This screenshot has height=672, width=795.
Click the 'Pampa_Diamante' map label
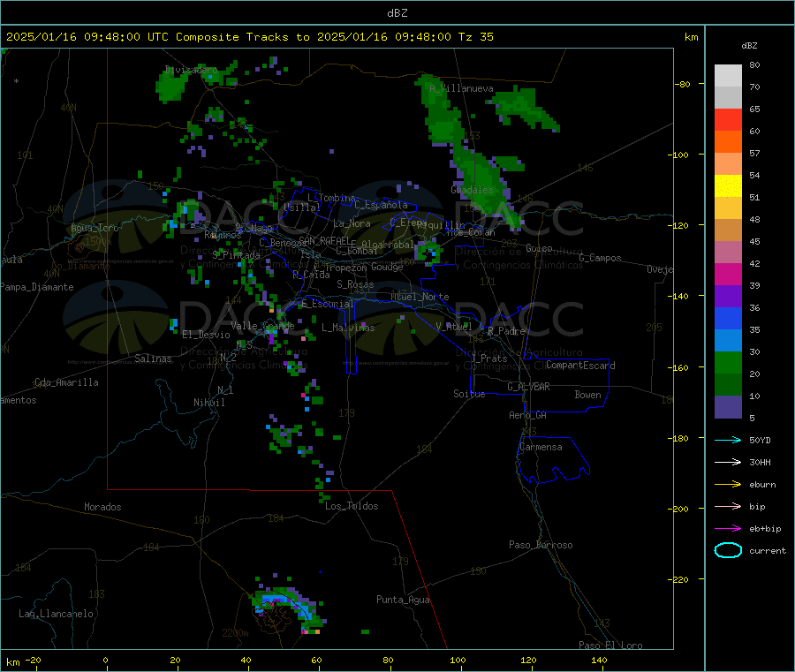click(x=37, y=287)
